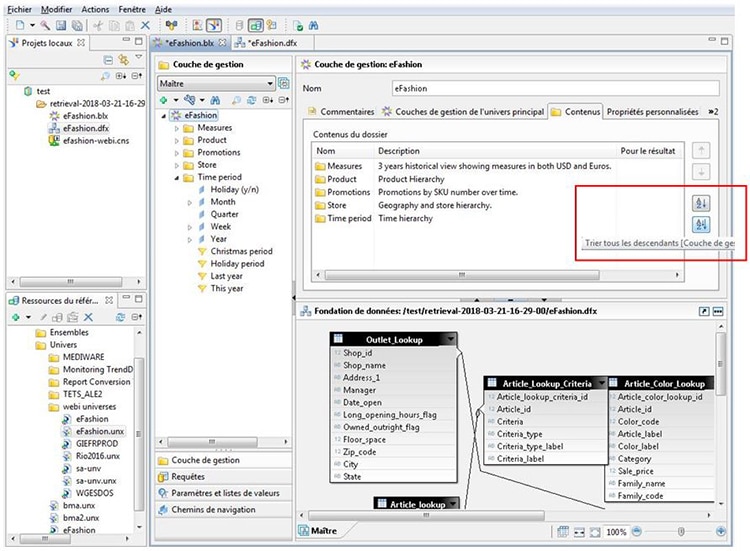Click the green plus insert icon in Couche de gestion
The width and height of the screenshot is (750, 551).
tap(164, 100)
